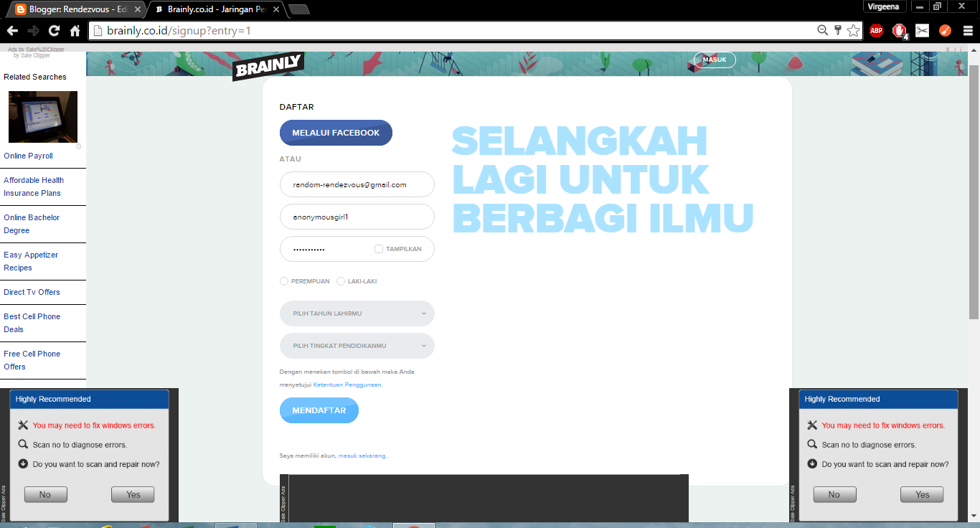980x528 pixels.
Task: Expand the PILIH TAHUN LAHIRMU dropdown
Action: pos(357,313)
